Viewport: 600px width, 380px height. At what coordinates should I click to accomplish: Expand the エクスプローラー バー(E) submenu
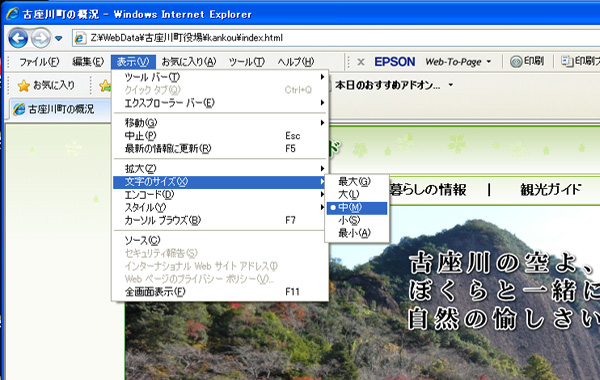220,103
